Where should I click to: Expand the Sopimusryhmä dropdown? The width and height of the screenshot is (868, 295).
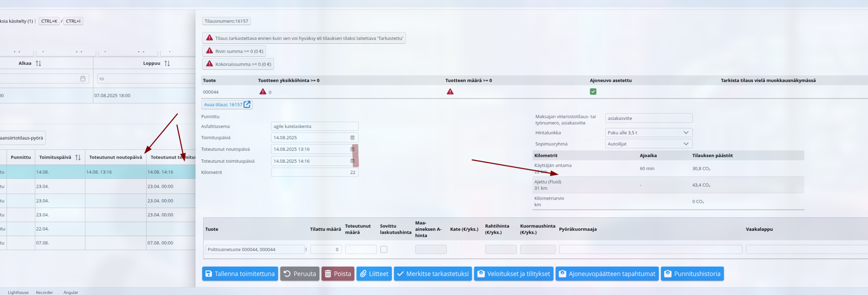coord(685,144)
